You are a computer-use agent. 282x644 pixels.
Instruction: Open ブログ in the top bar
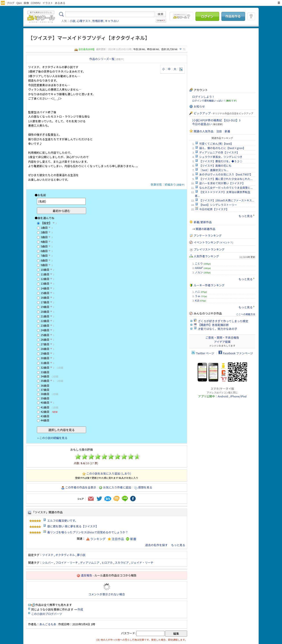pyautogui.click(x=11, y=3)
